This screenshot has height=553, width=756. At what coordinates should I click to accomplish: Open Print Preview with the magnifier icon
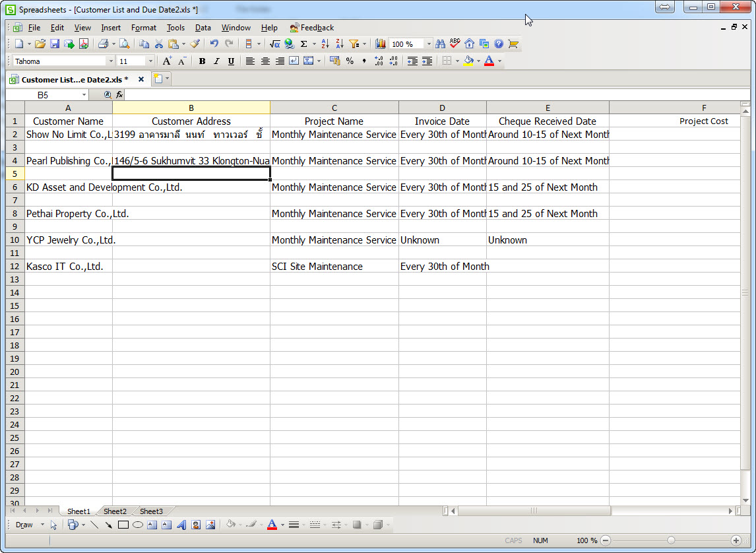(x=125, y=44)
